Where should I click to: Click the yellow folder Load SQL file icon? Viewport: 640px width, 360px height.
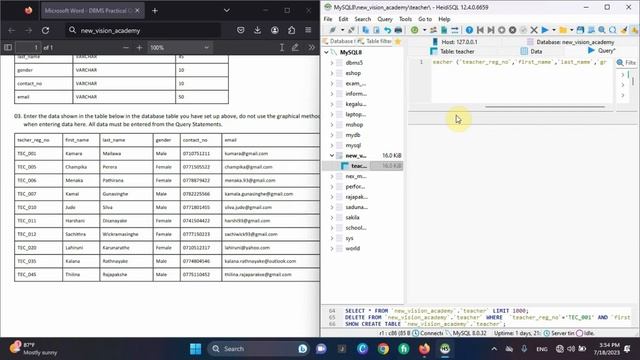pyautogui.click(x=563, y=30)
